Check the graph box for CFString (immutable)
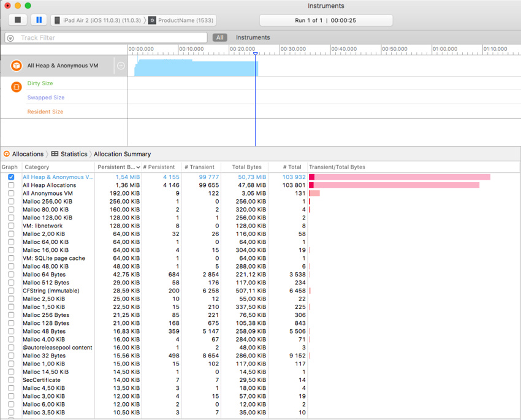Screen dimensions: 521x420 point(11,291)
